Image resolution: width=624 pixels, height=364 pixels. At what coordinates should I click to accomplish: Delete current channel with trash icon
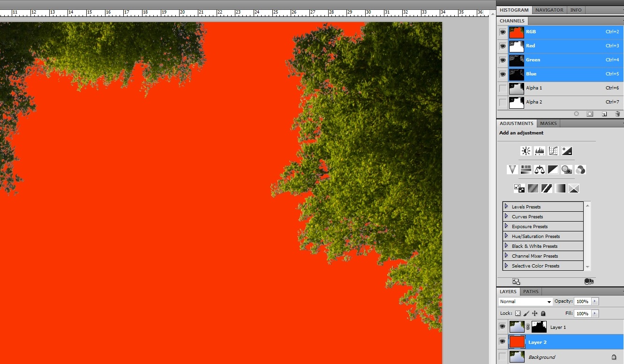(617, 114)
